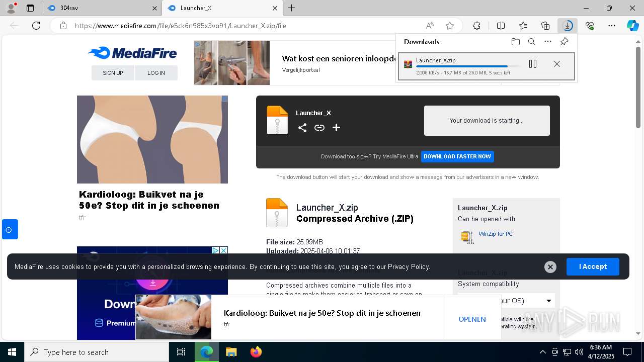Image resolution: width=644 pixels, height=362 pixels.
Task: Open the volume control in the tray
Action: [x=579, y=352]
